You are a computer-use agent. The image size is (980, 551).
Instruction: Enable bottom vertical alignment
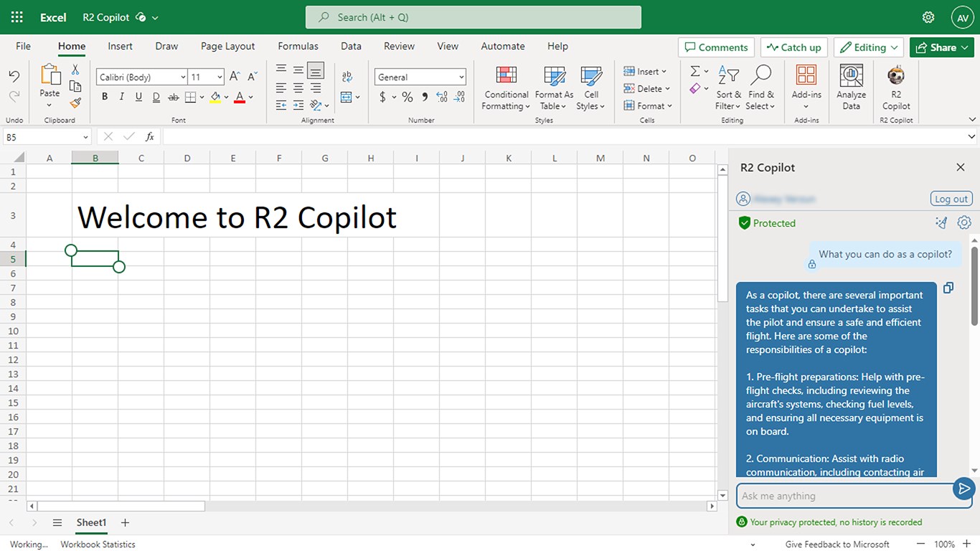click(x=316, y=70)
